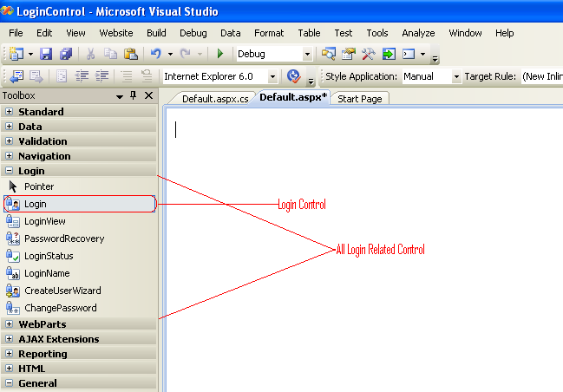The height and width of the screenshot is (392, 563).
Task: Select the Login control in Toolbox
Action: tap(79, 204)
